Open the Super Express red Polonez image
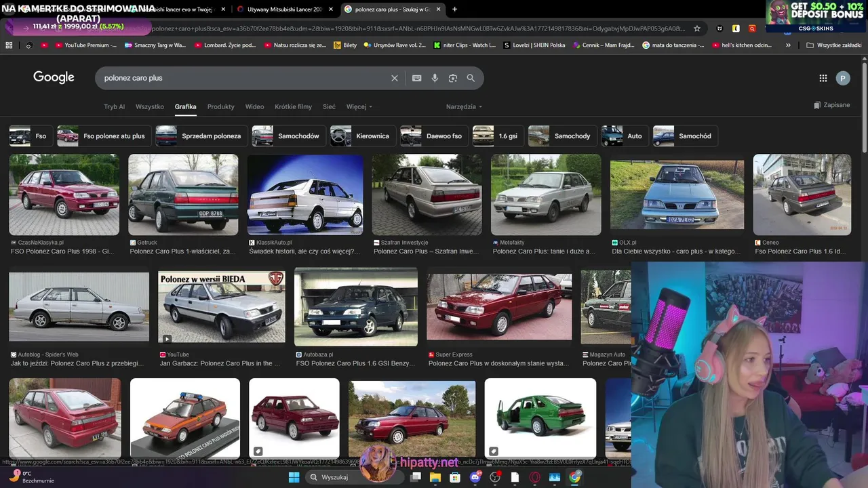The width and height of the screenshot is (868, 488). [499, 307]
